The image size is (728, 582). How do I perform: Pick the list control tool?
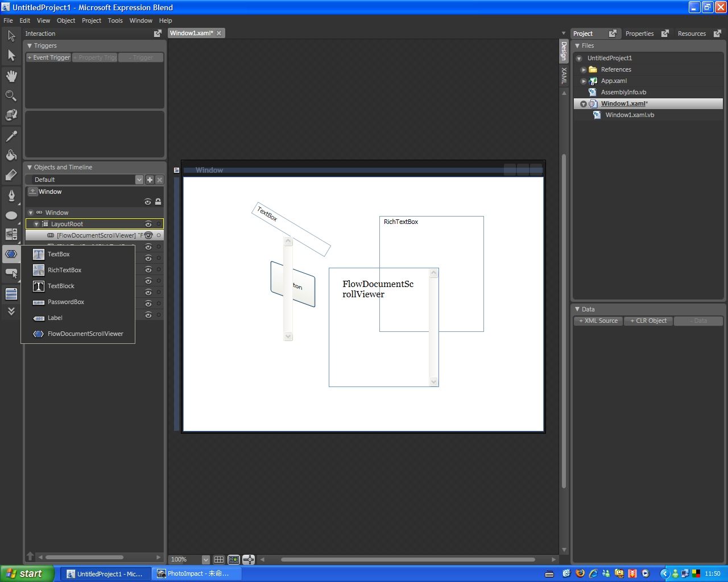click(x=11, y=294)
